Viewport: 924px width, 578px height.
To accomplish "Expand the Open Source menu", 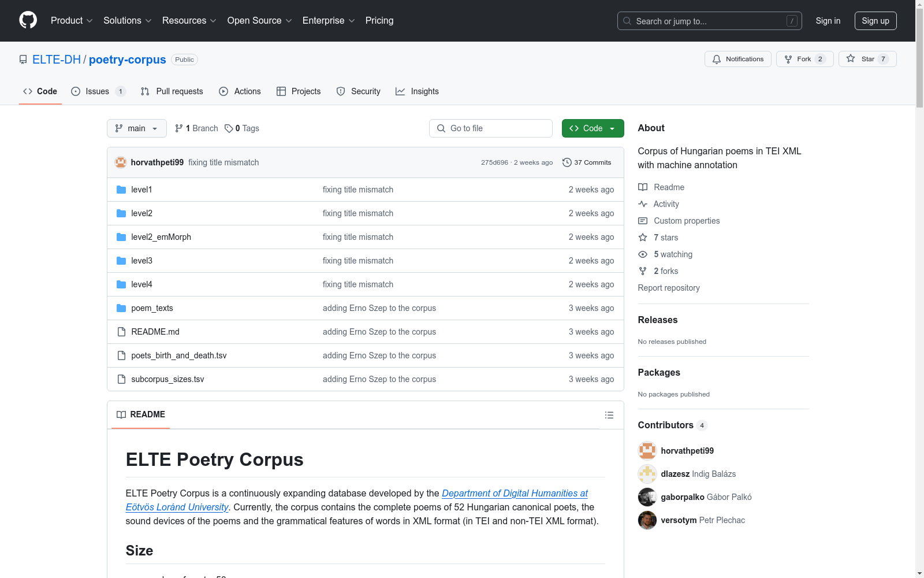I will (260, 21).
